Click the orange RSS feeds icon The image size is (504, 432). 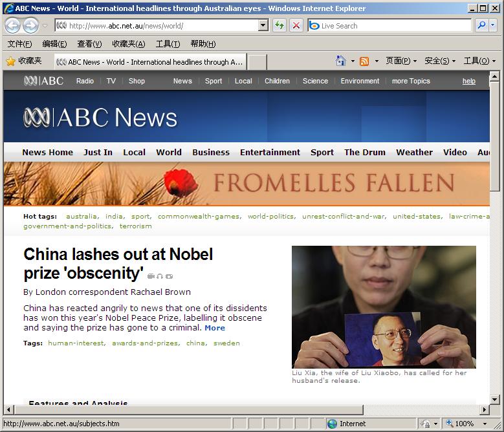364,61
